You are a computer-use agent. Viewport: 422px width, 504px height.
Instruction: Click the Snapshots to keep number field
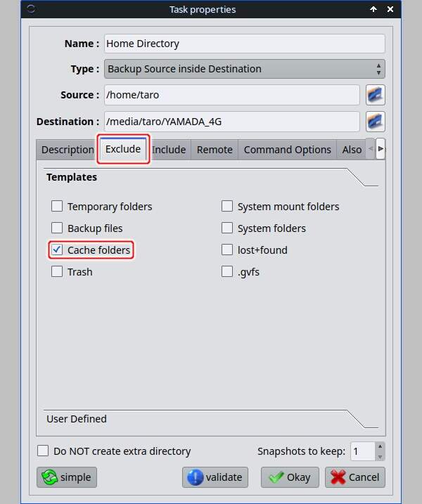362,451
